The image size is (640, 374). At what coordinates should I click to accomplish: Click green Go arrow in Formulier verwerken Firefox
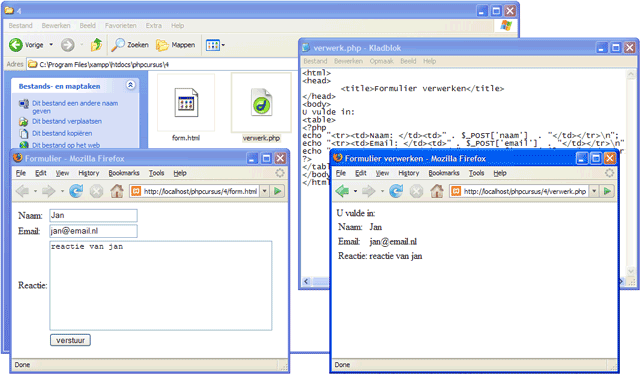(607, 191)
